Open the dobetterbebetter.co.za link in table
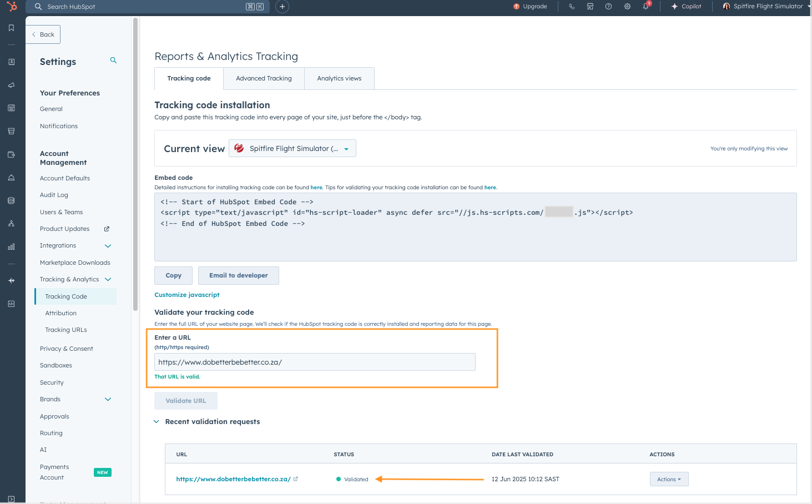The width and height of the screenshot is (812, 504). (233, 479)
